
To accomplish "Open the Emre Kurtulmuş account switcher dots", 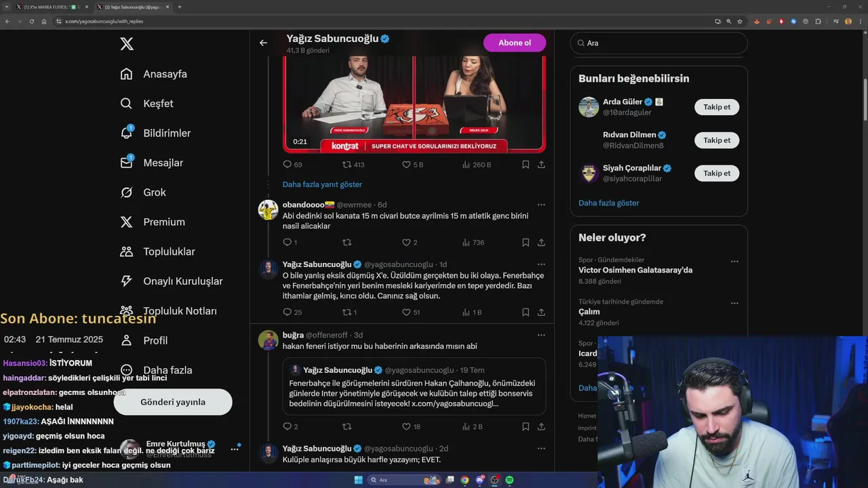I will (235, 449).
